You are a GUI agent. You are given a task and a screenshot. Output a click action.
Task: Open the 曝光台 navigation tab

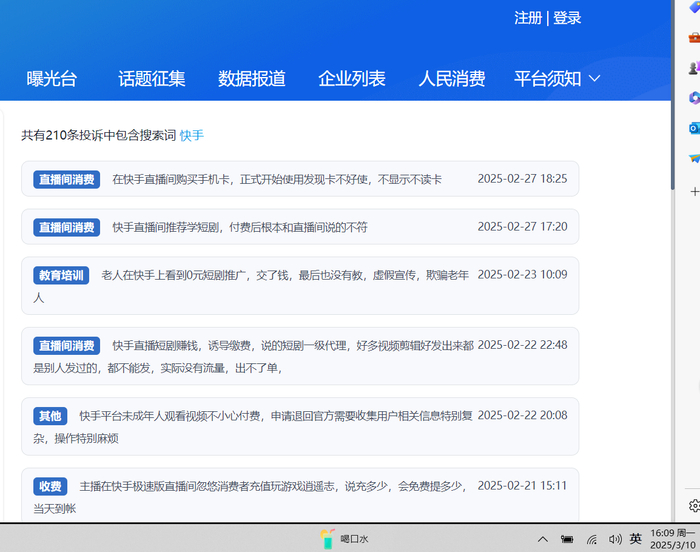point(52,79)
